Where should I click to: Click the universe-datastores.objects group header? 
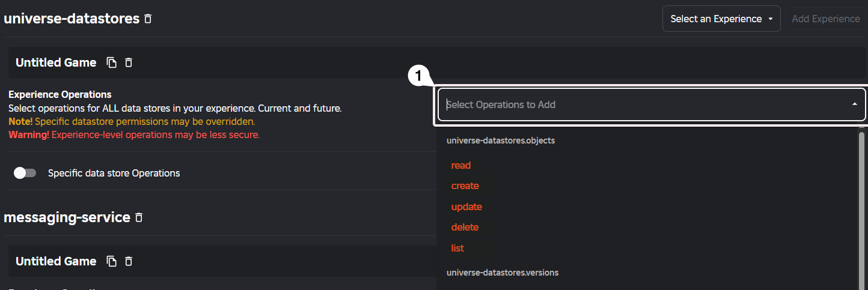[501, 140]
